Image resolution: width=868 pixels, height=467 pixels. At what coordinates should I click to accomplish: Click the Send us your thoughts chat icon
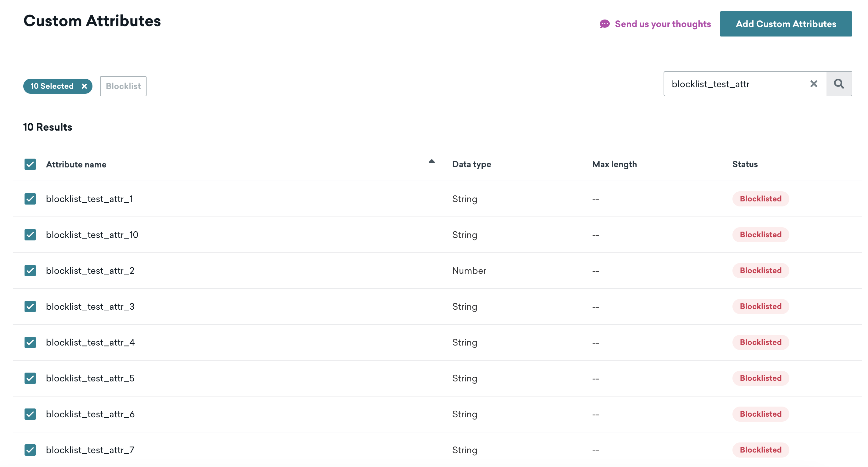click(x=604, y=24)
